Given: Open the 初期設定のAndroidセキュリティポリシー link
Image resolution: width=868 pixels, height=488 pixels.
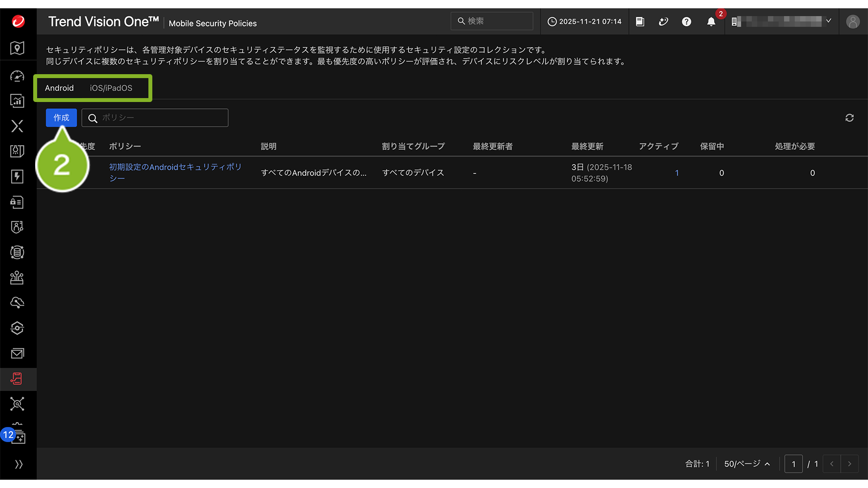Looking at the screenshot, I should 175,167.
